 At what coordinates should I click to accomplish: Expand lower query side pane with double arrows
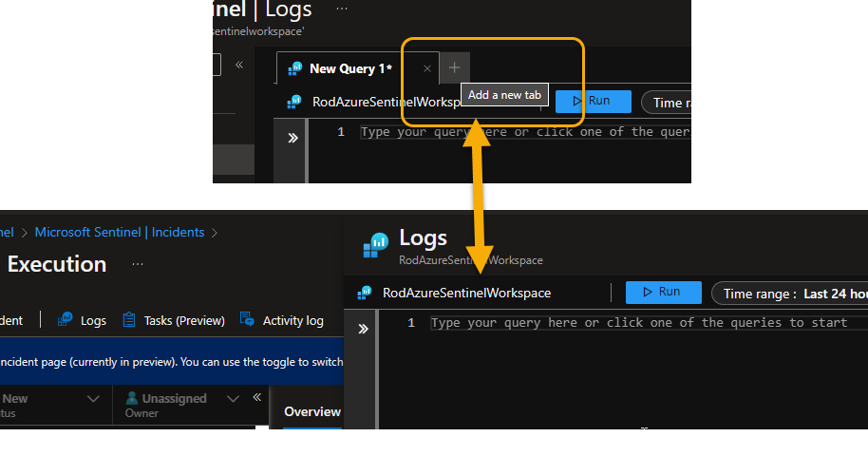pyautogui.click(x=363, y=329)
